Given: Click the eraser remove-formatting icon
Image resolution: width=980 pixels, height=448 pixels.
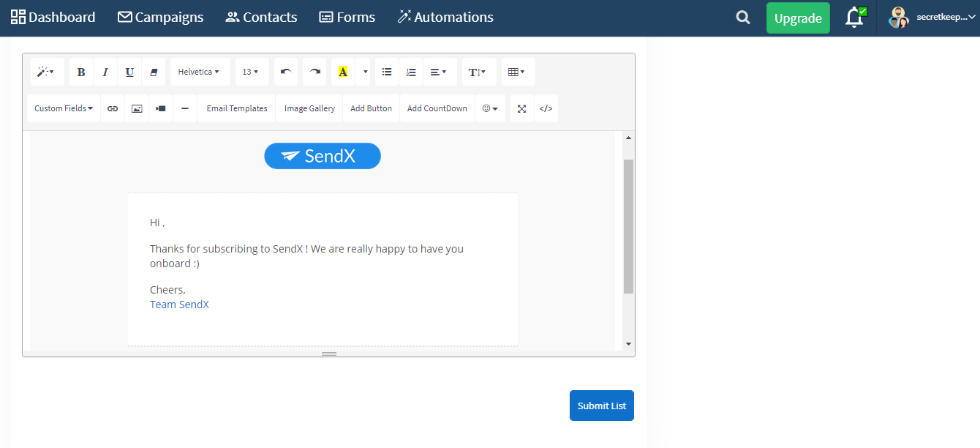Looking at the screenshot, I should [154, 72].
